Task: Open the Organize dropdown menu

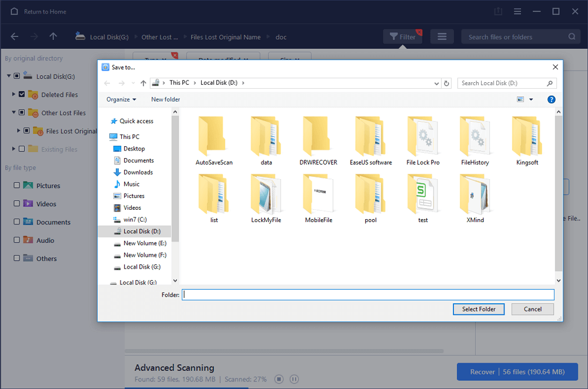Action: point(121,99)
